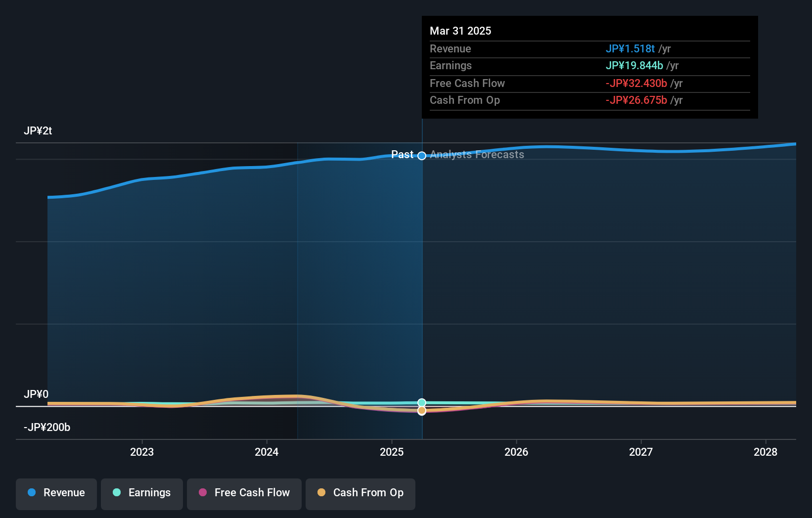Click the 'Earnings' row label in tooltip
The width and height of the screenshot is (812, 518).
pyautogui.click(x=451, y=66)
